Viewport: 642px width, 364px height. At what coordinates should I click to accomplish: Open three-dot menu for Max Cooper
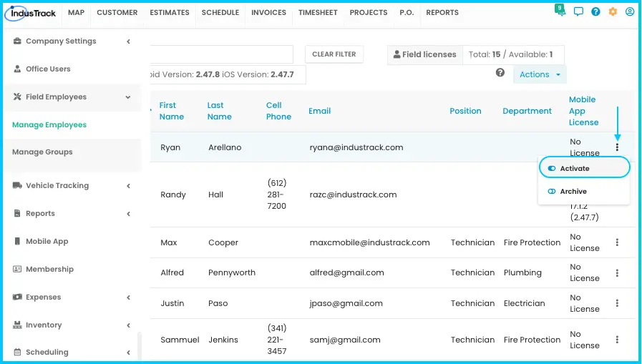point(617,242)
